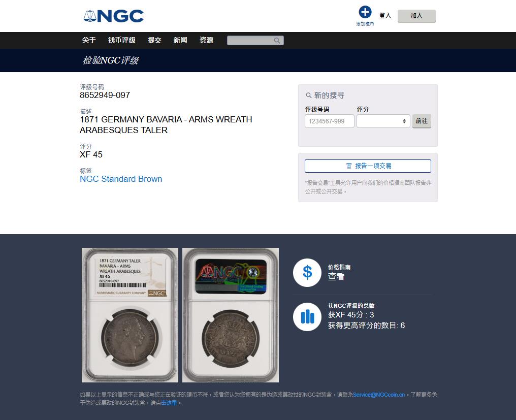Click the trophy icon in report button
This screenshot has width=516, height=420.
point(349,166)
